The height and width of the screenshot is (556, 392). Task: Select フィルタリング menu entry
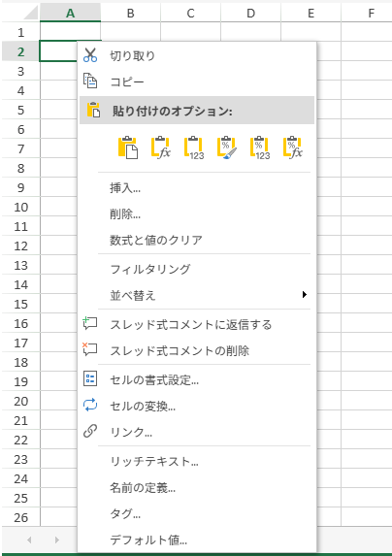(x=197, y=269)
